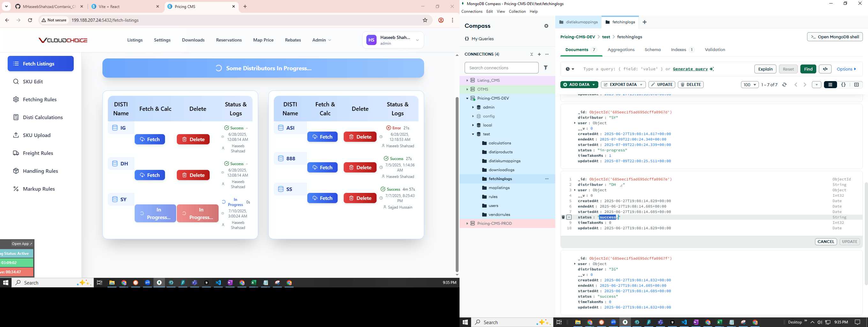868x327 pixels.
Task: Click Find button in query bar
Action: (x=808, y=69)
